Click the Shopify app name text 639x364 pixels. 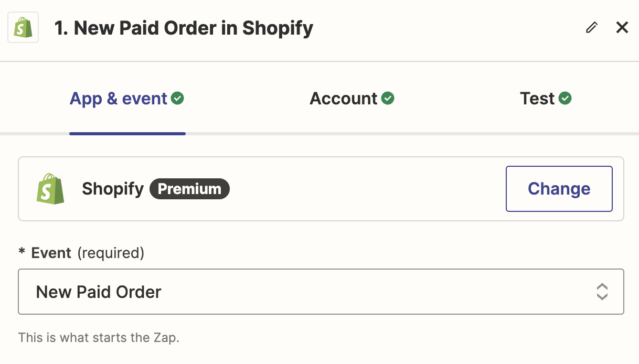(x=113, y=189)
